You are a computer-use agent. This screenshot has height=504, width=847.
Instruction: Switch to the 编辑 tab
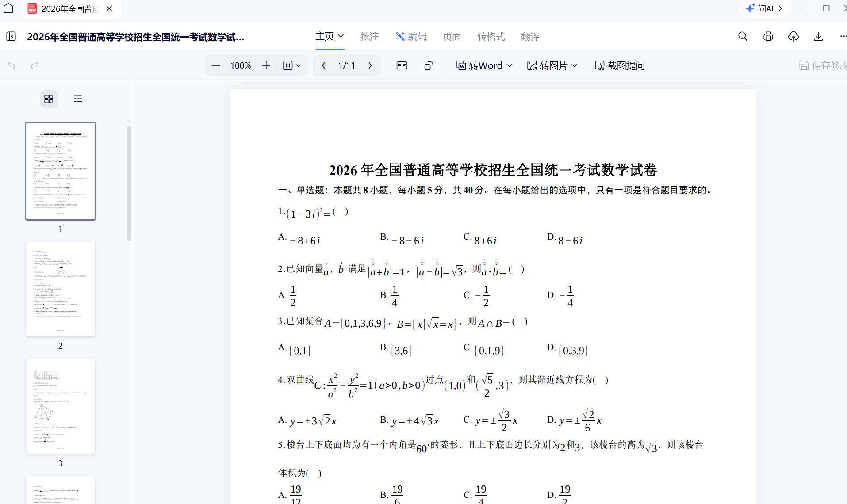[x=411, y=36]
